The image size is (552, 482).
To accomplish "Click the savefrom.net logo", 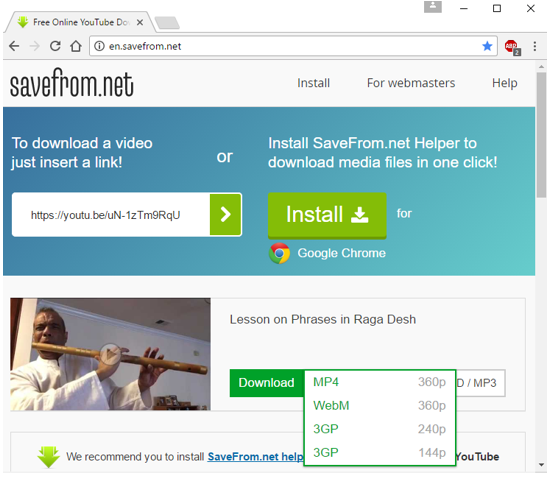I will (72, 83).
